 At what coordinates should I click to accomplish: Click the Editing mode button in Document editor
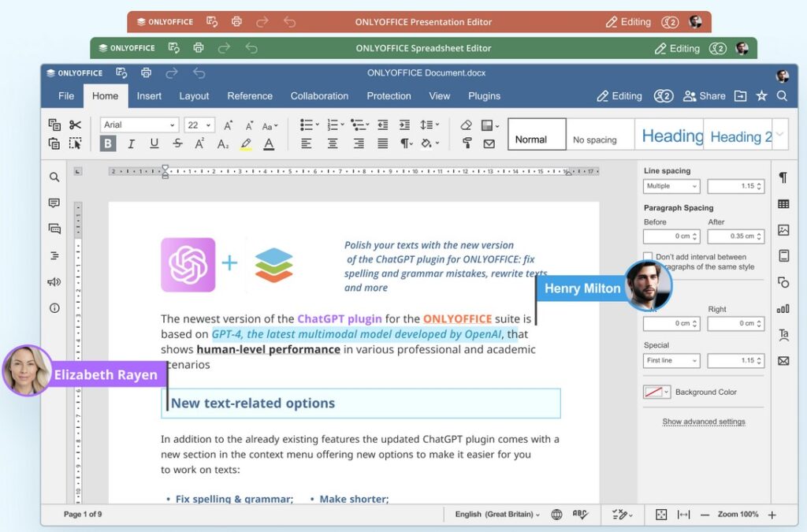point(619,96)
